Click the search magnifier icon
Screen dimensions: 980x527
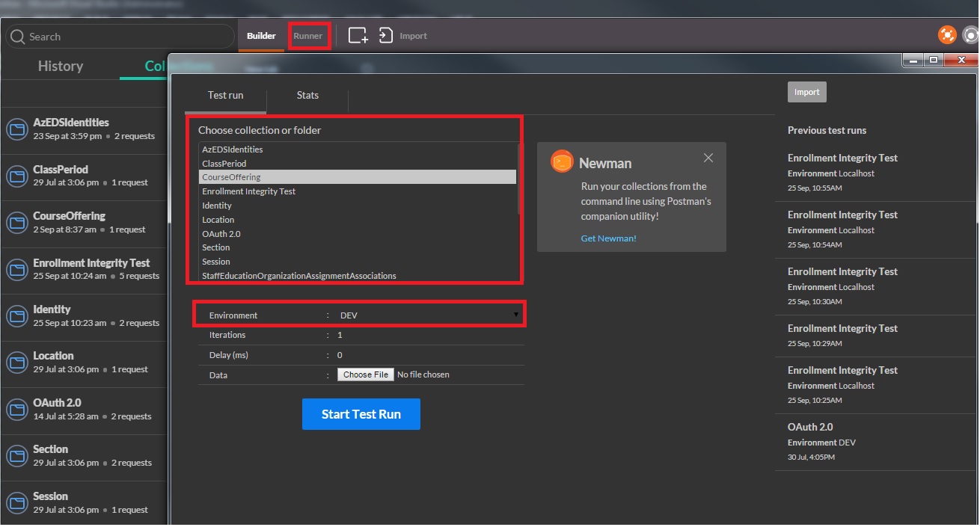[x=17, y=37]
